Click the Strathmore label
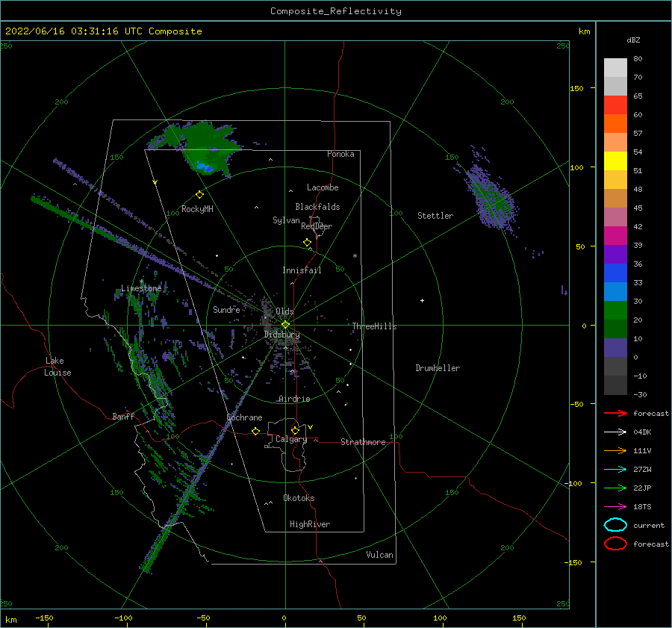The height and width of the screenshot is (628, 672). coord(363,442)
